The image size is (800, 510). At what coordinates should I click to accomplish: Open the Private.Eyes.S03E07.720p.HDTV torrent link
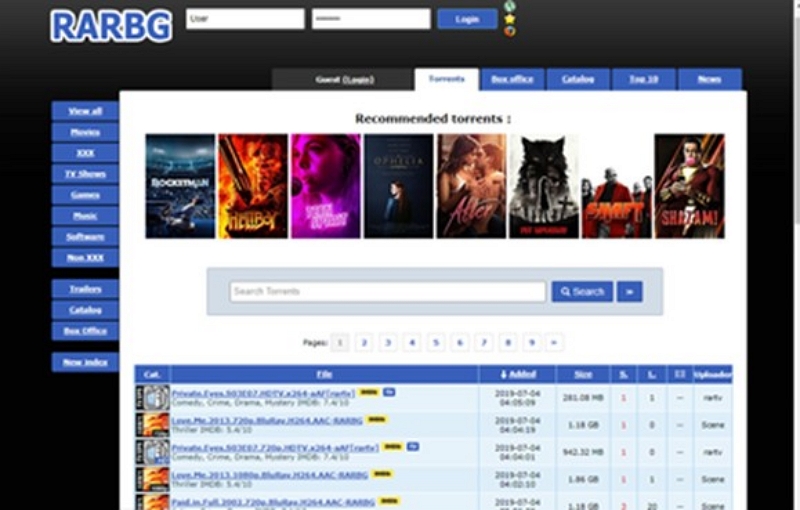tap(275, 448)
